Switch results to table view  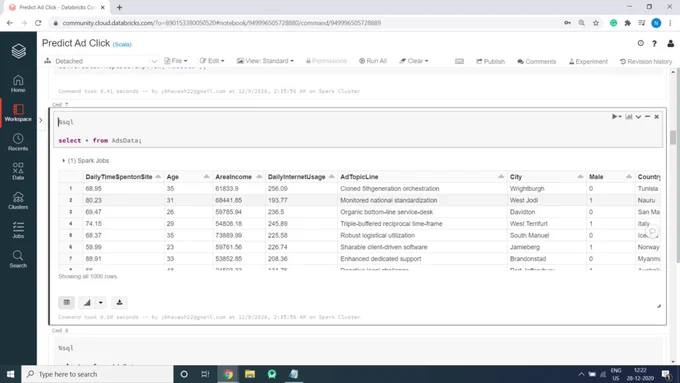point(66,302)
